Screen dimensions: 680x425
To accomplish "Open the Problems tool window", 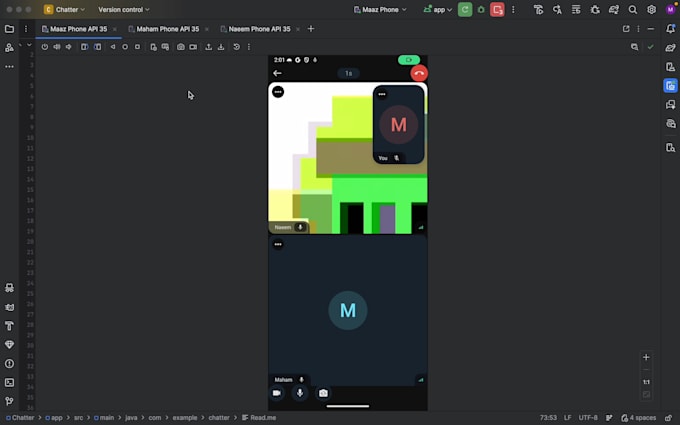I will 9,363.
